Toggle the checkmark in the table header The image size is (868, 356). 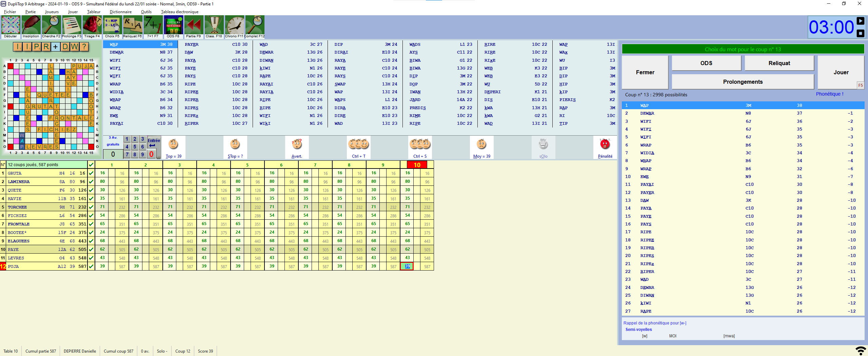pyautogui.click(x=91, y=165)
